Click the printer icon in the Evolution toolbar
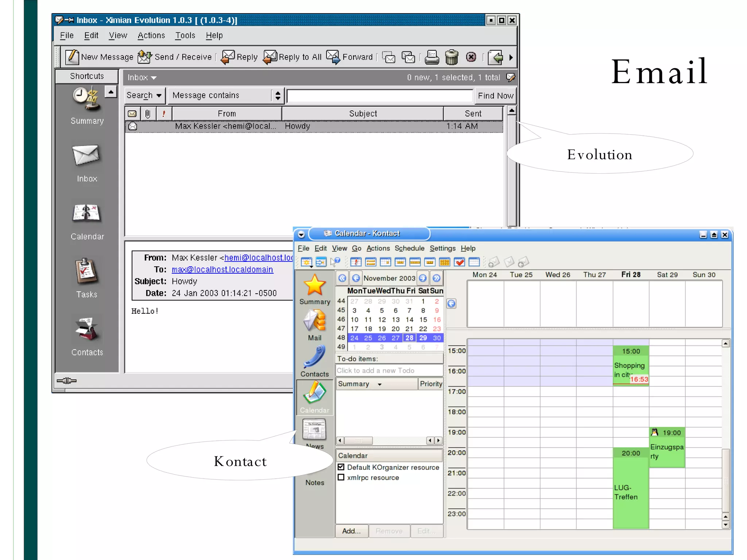 tap(432, 57)
